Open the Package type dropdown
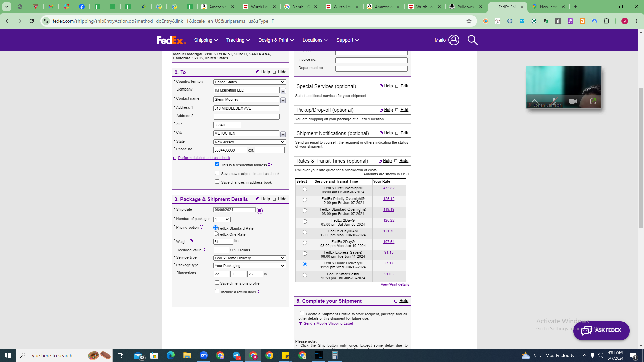The width and height of the screenshot is (644, 362). click(x=250, y=266)
